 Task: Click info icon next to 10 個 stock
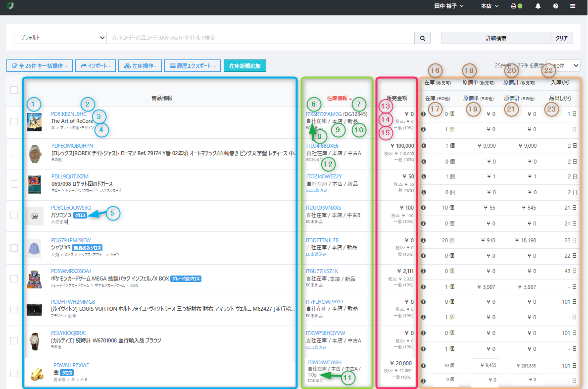click(x=423, y=208)
